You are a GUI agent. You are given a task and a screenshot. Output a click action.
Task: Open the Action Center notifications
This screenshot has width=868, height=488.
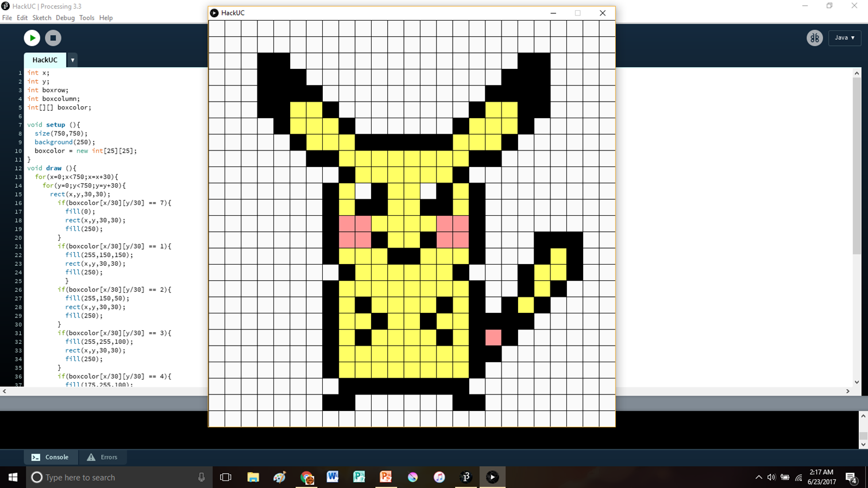click(x=852, y=477)
